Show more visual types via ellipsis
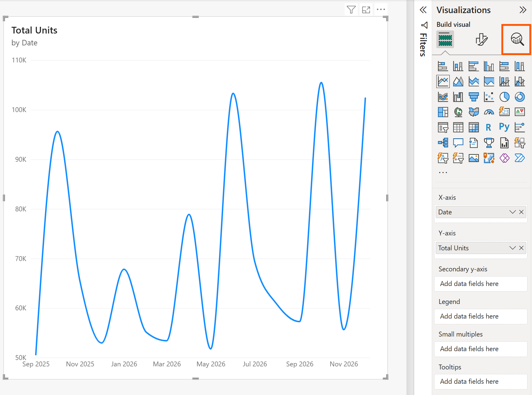 coord(443,172)
